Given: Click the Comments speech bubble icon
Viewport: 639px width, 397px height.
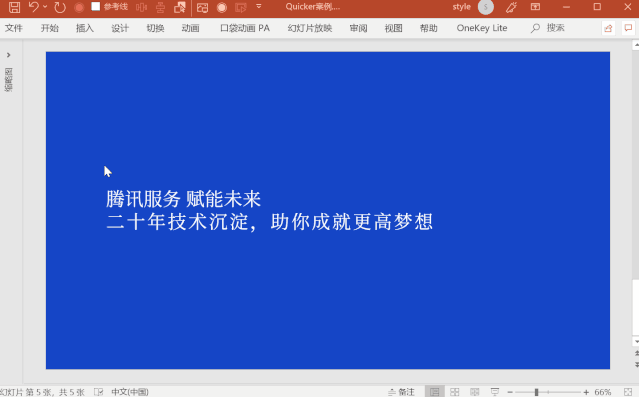Looking at the screenshot, I should (x=628, y=28).
